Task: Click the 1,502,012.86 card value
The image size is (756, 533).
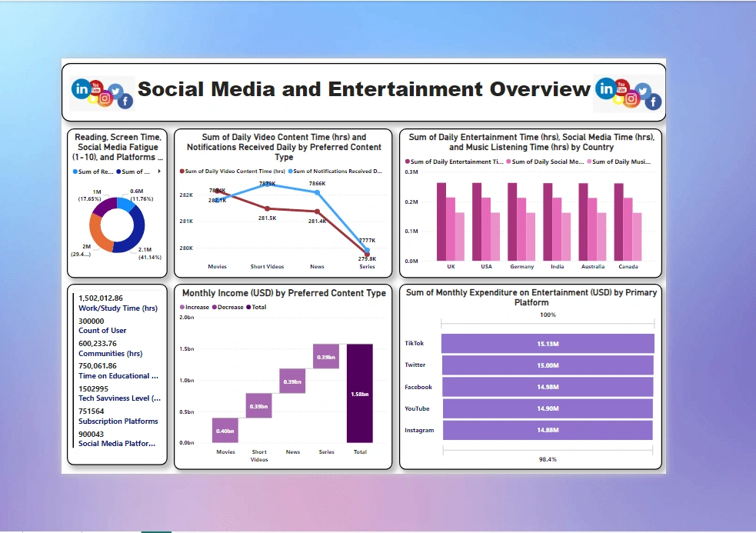Action: pyautogui.click(x=101, y=298)
